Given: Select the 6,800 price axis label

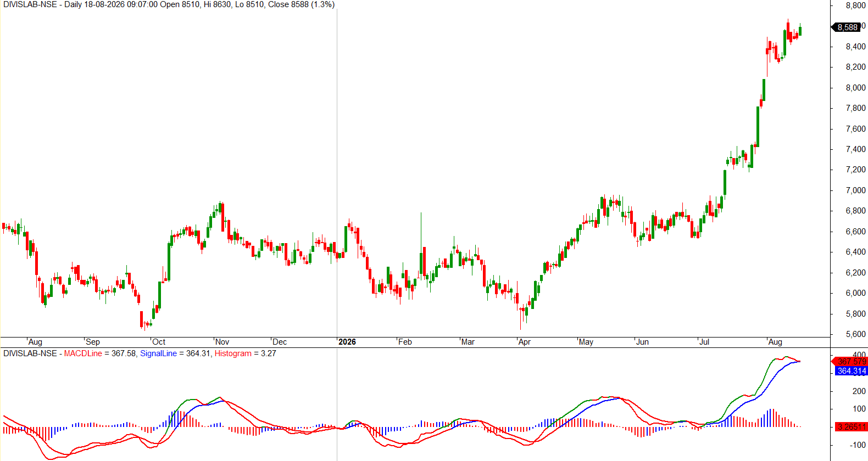Looking at the screenshot, I should (x=856, y=211).
